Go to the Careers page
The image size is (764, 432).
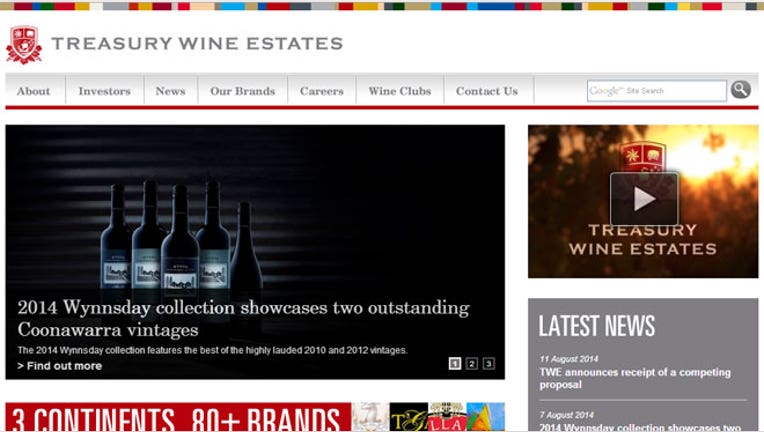[322, 91]
